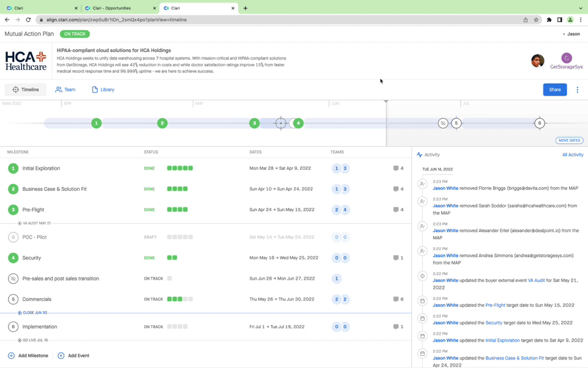Click Security progress bar
Image resolution: width=588 pixels, height=368 pixels.
172,258
